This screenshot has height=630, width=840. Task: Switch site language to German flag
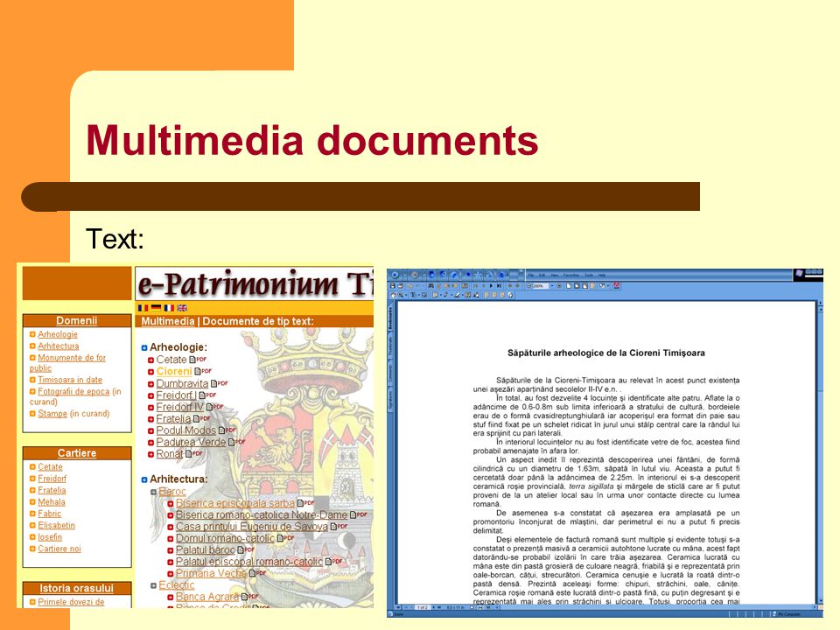[x=156, y=308]
